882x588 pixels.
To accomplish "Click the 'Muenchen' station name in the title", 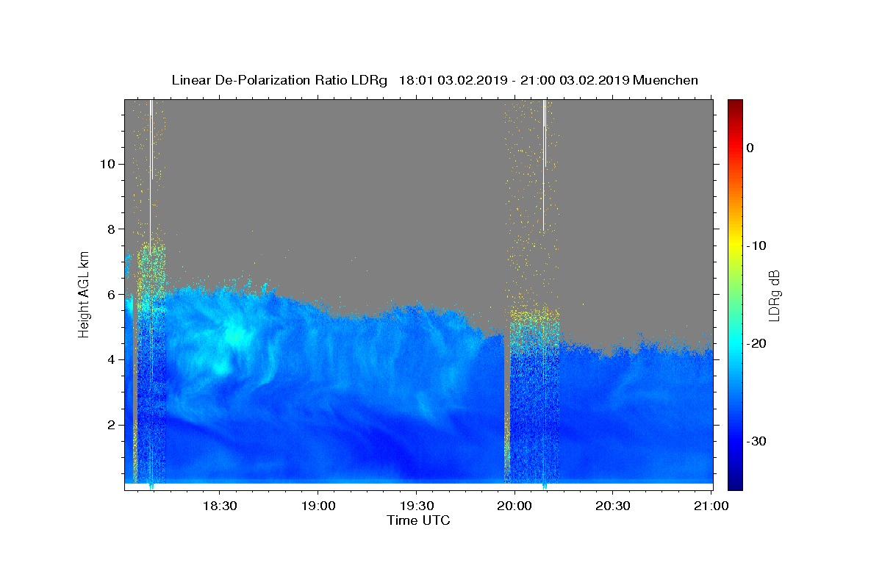I will (x=666, y=80).
